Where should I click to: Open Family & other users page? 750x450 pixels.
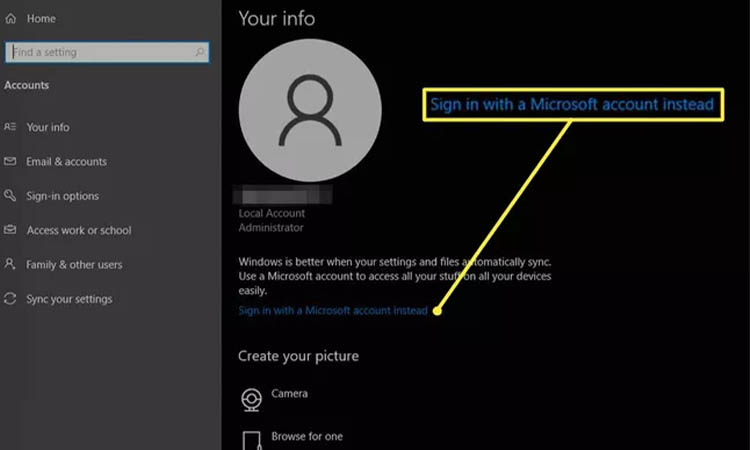click(74, 265)
